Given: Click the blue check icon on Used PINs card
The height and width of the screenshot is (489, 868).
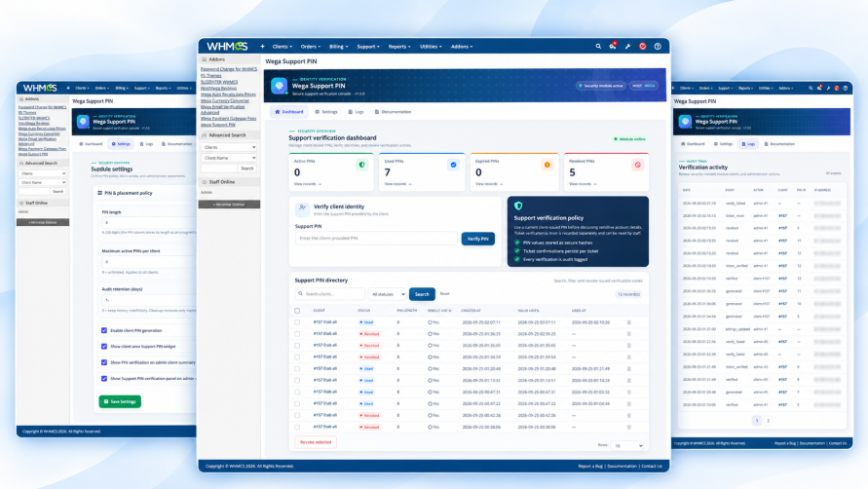Looking at the screenshot, I should [x=453, y=165].
